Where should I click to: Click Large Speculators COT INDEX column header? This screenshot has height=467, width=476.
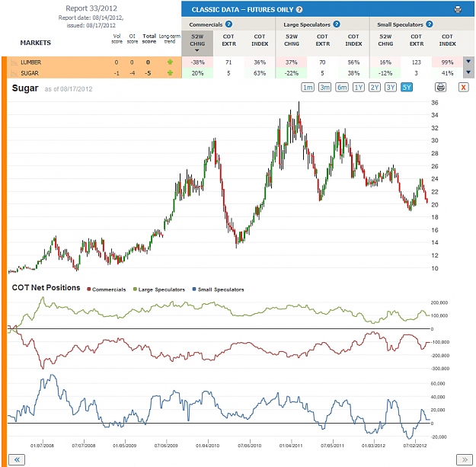tap(353, 40)
